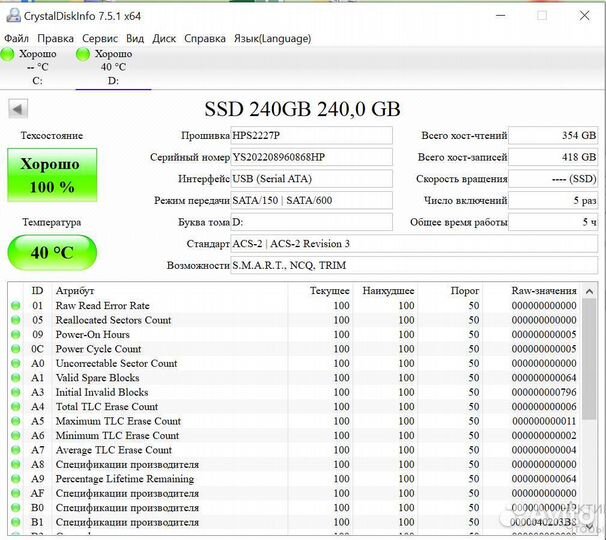
Task: Open the Файл menu
Action: tap(16, 38)
